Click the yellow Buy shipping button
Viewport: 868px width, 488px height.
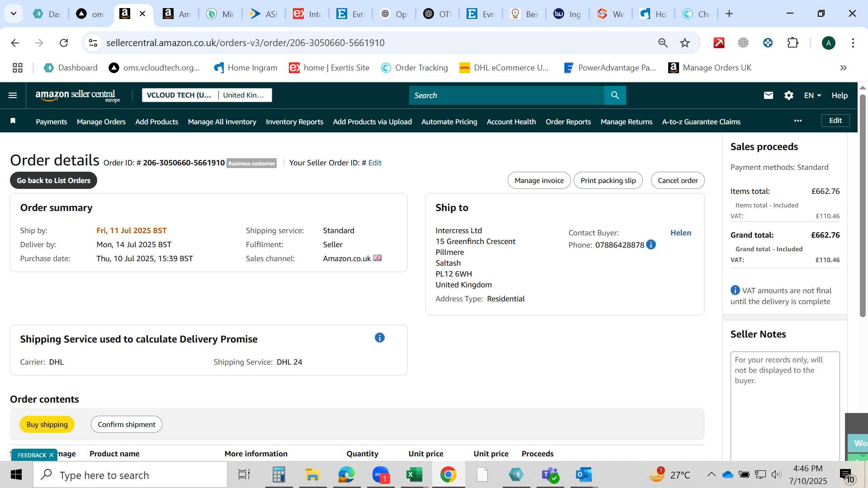point(47,424)
